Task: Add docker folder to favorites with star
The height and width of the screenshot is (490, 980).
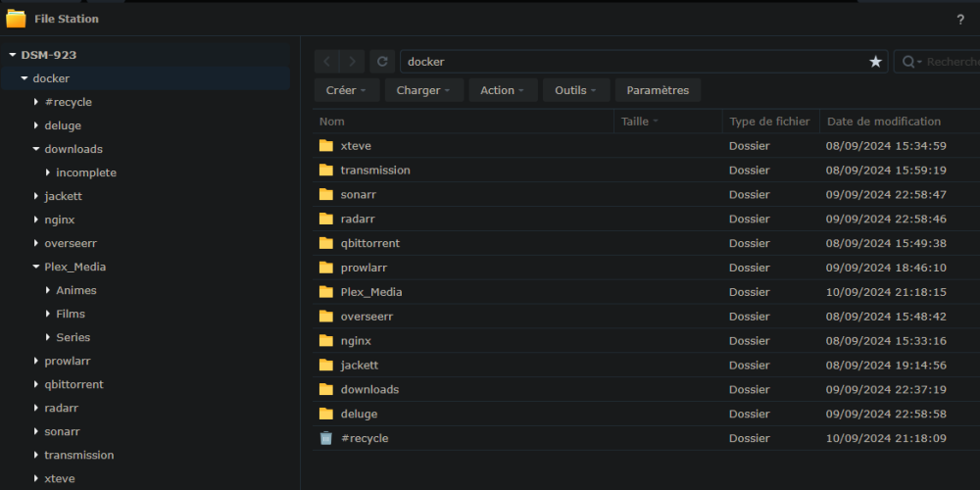Action: (875, 62)
